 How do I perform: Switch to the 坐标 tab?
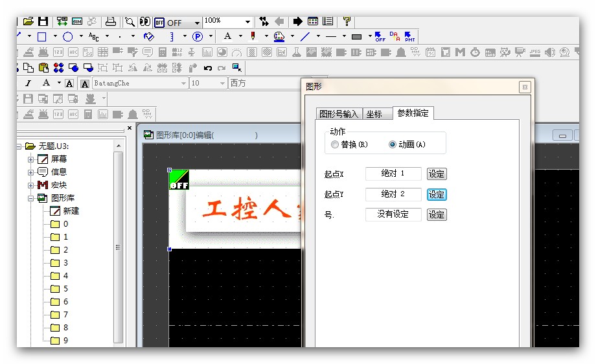(x=374, y=114)
